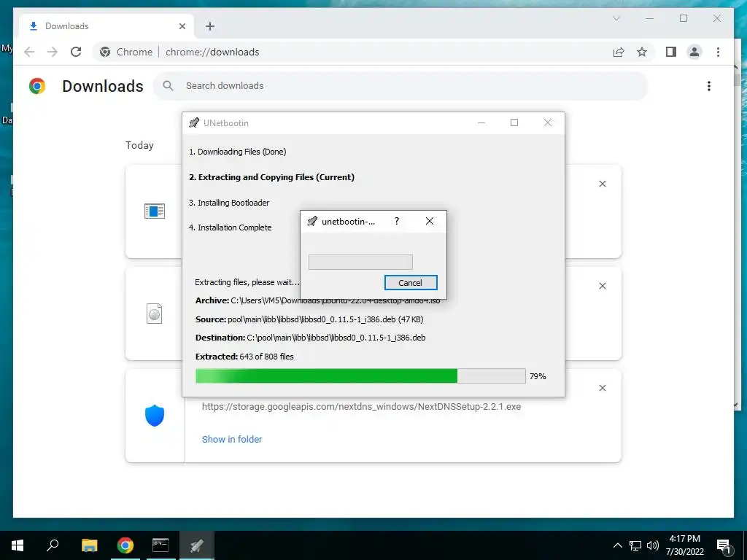Open the NextDNSSetup-2.2.1.exe source URL
This screenshot has width=747, height=560.
(x=361, y=407)
